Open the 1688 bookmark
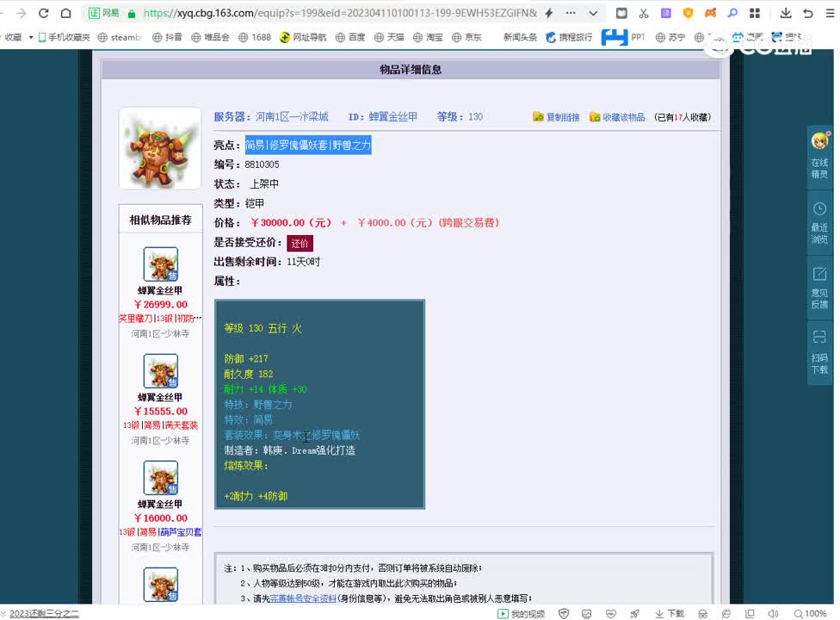 pyautogui.click(x=255, y=37)
